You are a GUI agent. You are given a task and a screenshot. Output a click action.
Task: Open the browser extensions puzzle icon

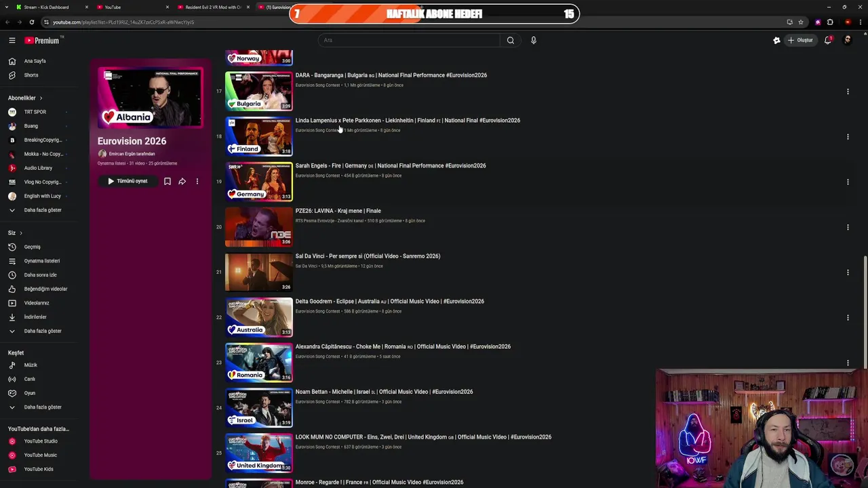click(829, 22)
